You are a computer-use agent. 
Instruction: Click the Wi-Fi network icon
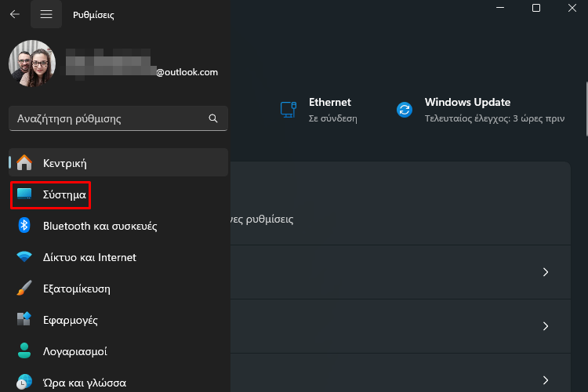(x=24, y=256)
